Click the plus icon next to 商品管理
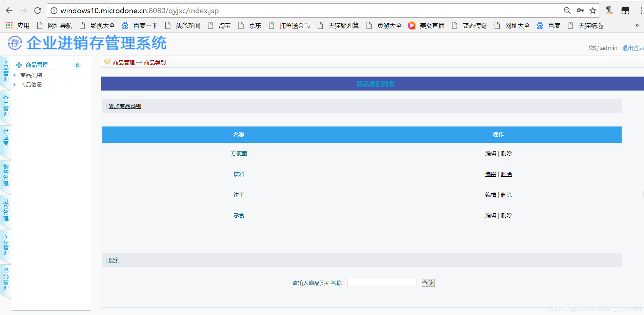The width and height of the screenshot is (644, 315). pyautogui.click(x=19, y=65)
